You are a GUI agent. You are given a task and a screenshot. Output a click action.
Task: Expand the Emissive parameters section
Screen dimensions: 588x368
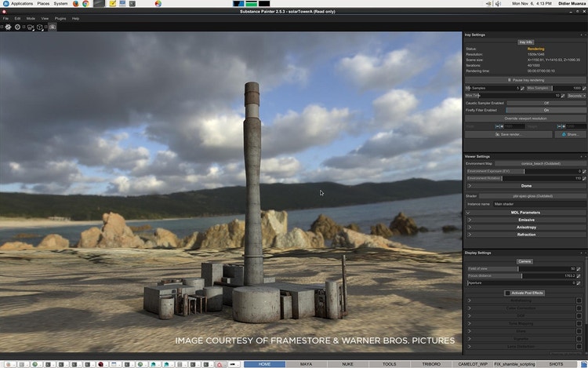click(526, 220)
